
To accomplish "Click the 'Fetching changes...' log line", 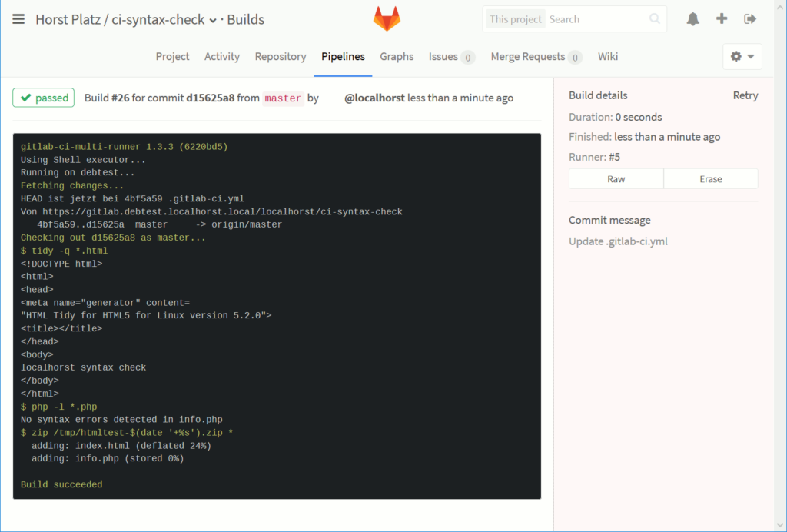I will 71,186.
